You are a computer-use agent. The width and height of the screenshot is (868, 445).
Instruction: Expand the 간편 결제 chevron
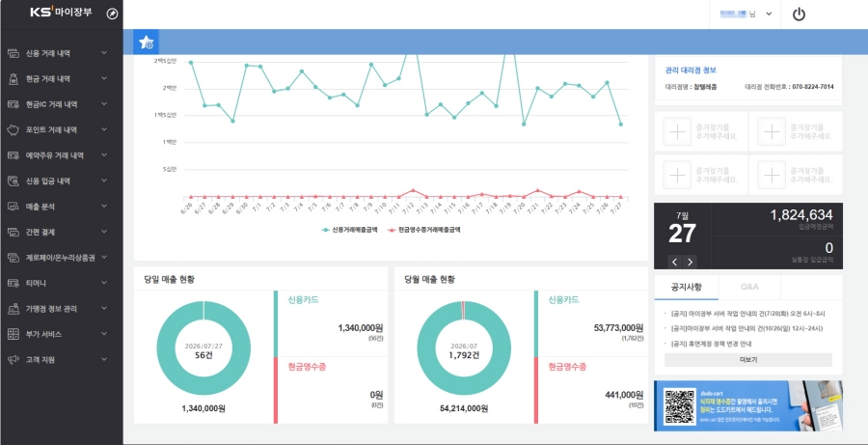(104, 232)
